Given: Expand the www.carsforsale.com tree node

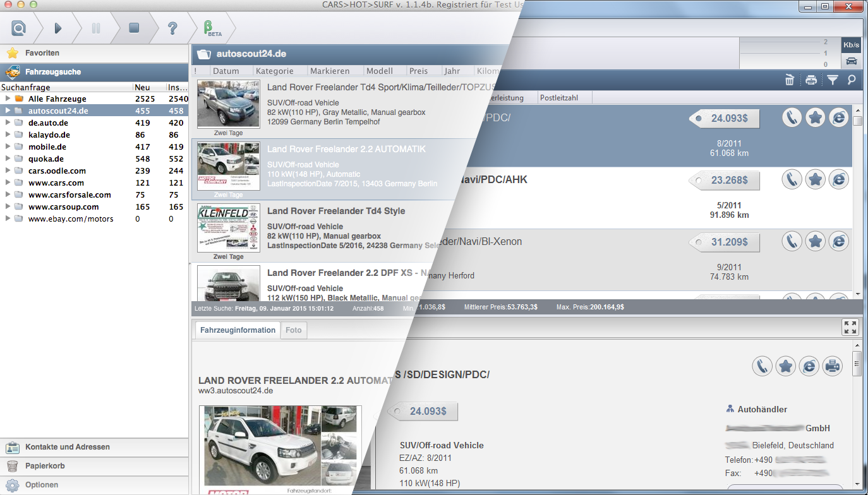Looking at the screenshot, I should click(8, 194).
